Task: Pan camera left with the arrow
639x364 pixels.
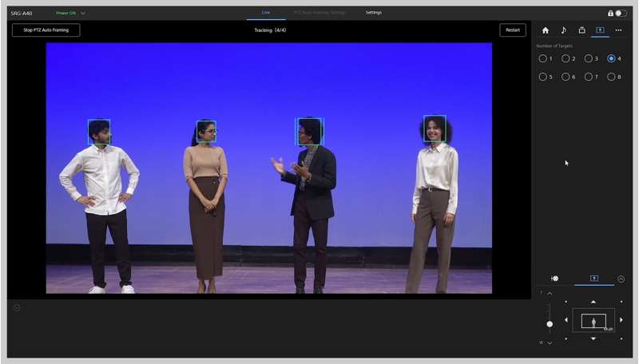Action: 566,320
